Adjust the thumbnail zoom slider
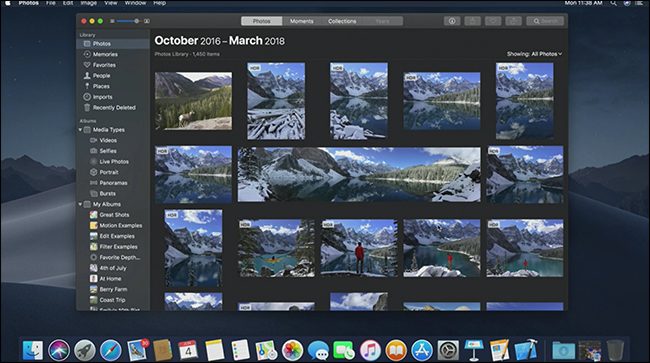Viewport: 650px width, 363px height. click(x=128, y=21)
